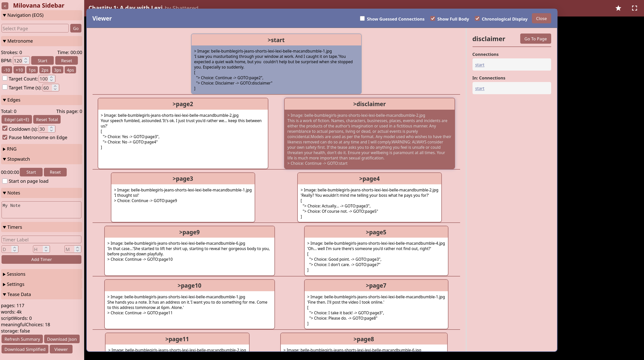Click Reset Total edges button
Viewport: 644px width, 360px height.
(x=47, y=120)
